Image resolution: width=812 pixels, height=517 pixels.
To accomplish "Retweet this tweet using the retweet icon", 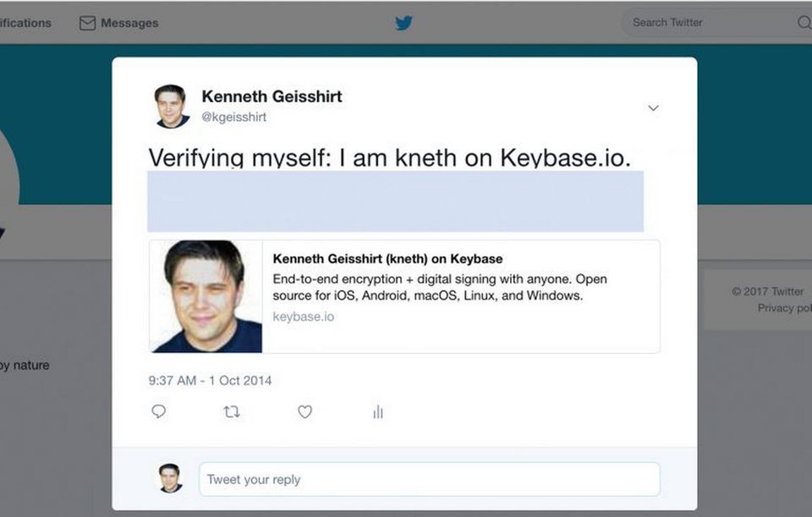I will 232,412.
